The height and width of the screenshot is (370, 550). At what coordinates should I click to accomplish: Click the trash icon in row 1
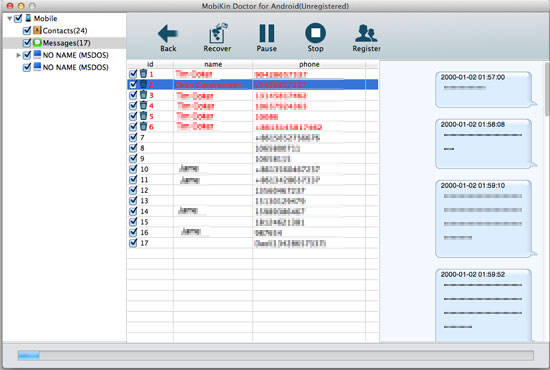[143, 74]
